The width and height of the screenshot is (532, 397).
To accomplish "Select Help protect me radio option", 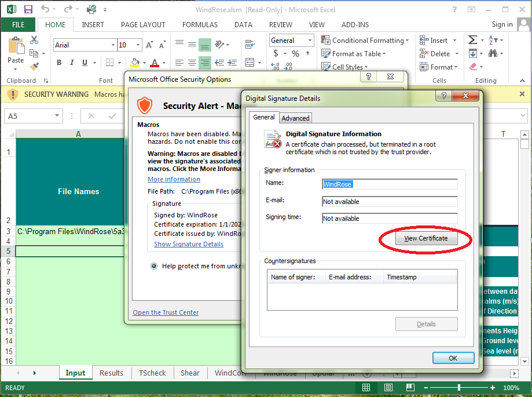I will point(154,266).
